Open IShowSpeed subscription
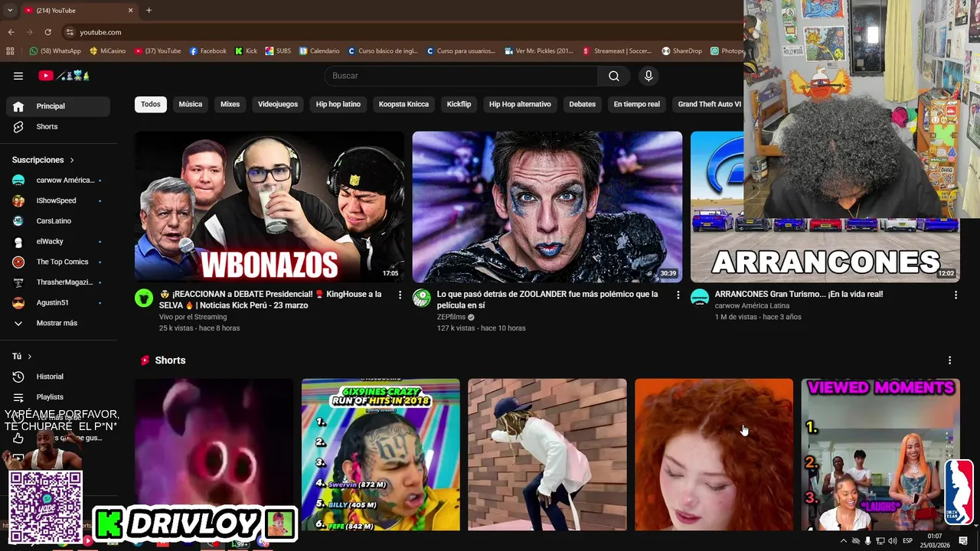The width and height of the screenshot is (980, 551). point(58,201)
